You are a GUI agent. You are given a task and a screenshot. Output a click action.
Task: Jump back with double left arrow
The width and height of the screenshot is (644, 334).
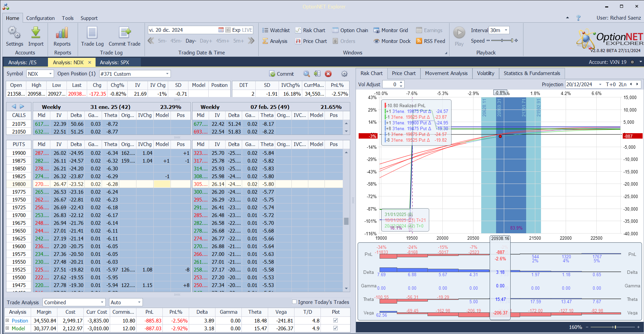[151, 41]
